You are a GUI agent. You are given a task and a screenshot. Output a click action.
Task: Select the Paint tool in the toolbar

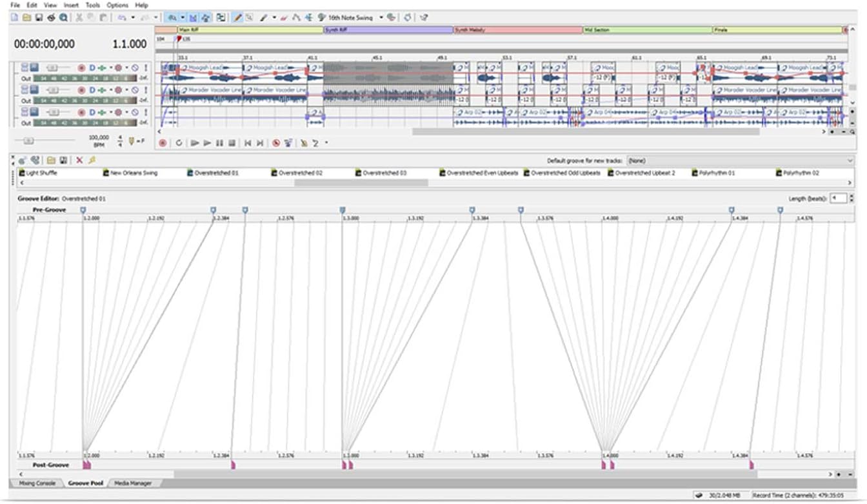coord(264,18)
